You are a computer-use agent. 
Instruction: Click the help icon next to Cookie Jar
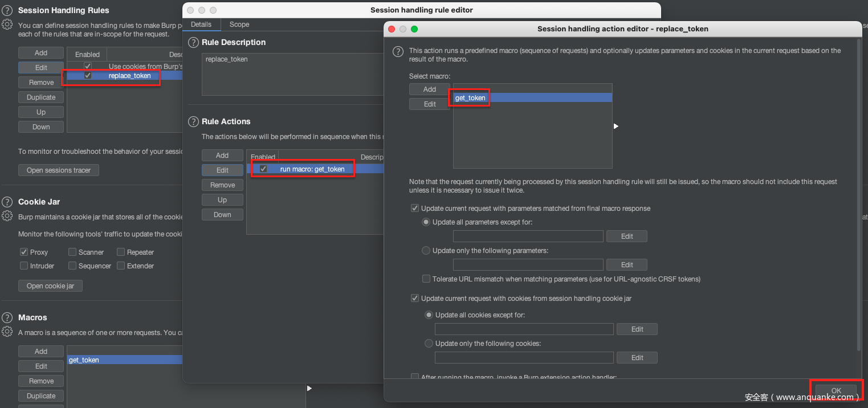pos(7,202)
